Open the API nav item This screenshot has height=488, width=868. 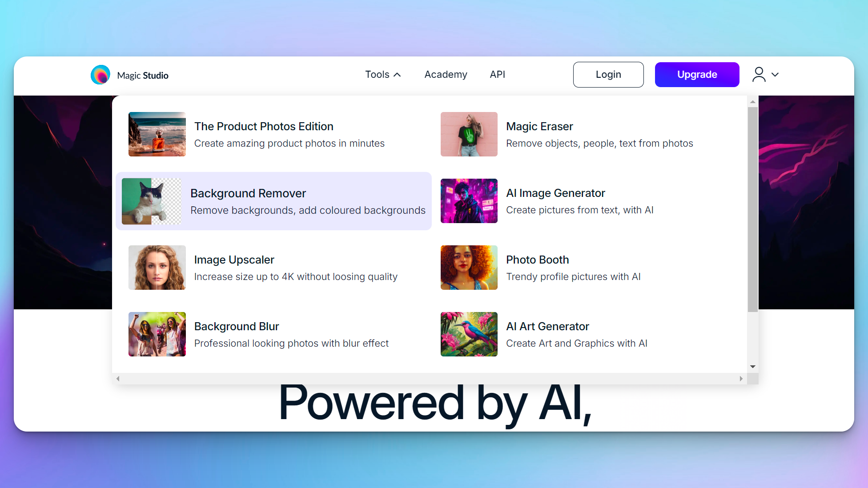(498, 75)
